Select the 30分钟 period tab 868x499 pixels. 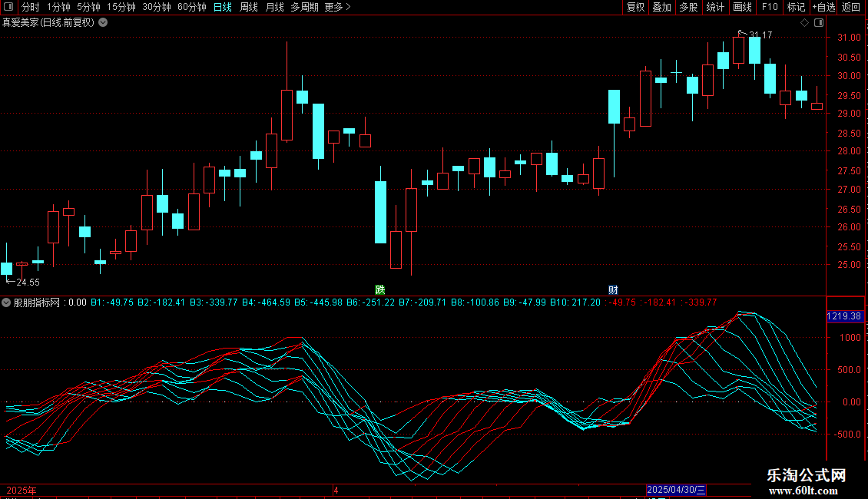coord(157,7)
